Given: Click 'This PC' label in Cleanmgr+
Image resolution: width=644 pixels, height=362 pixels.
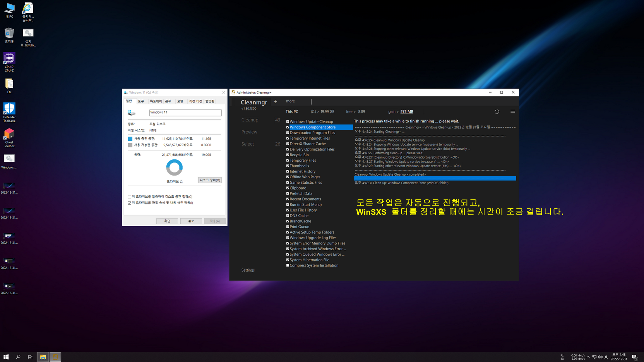Looking at the screenshot, I should [292, 112].
